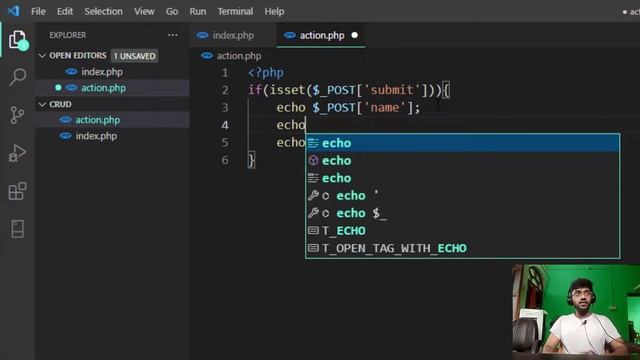Open action.php under the CRUD folder
Screen dimensions: 640x360
click(112, 120)
